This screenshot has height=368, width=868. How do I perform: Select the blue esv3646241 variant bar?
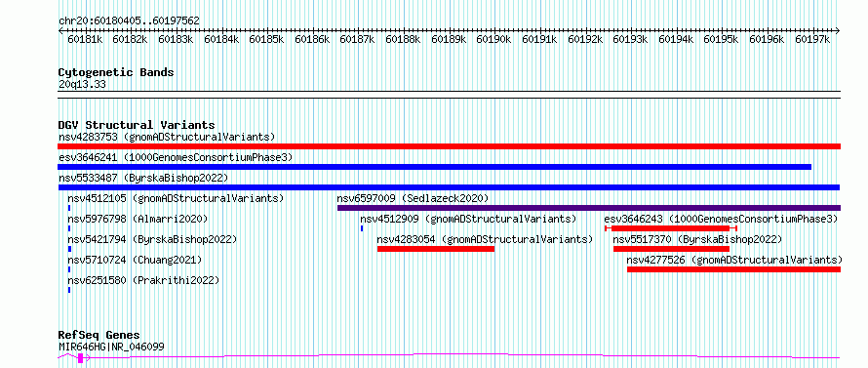coord(435,167)
